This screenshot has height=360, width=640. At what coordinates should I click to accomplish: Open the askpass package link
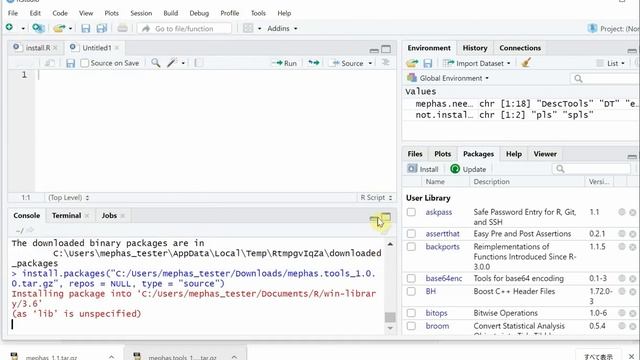click(x=438, y=212)
